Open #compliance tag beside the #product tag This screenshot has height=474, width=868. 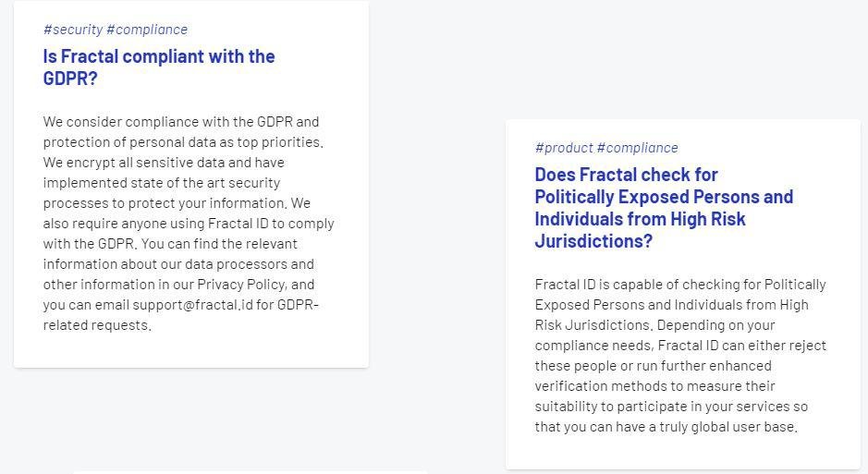click(x=638, y=148)
